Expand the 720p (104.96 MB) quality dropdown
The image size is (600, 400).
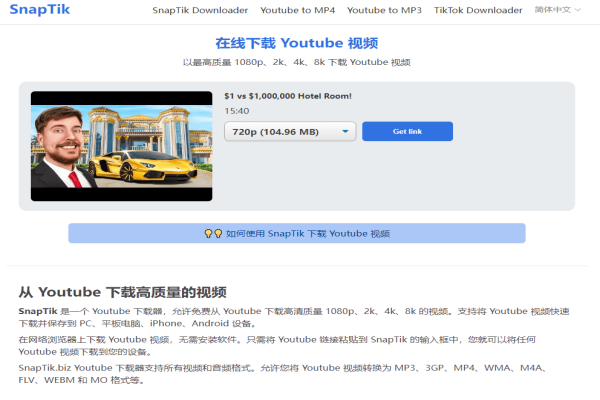point(290,131)
